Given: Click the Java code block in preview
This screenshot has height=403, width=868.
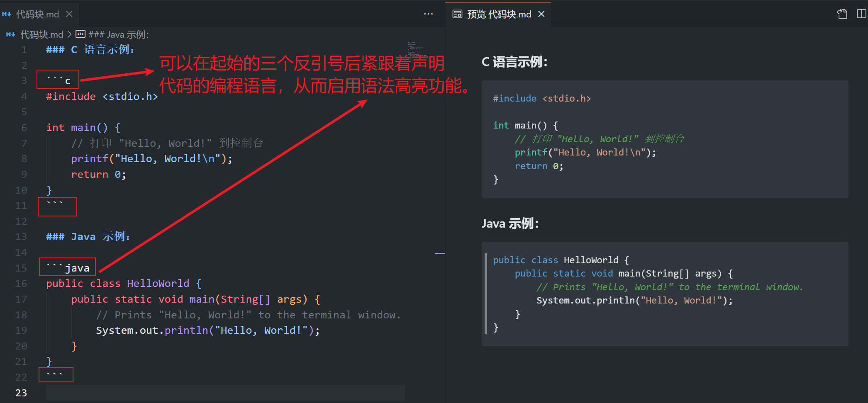Looking at the screenshot, I should coord(665,294).
